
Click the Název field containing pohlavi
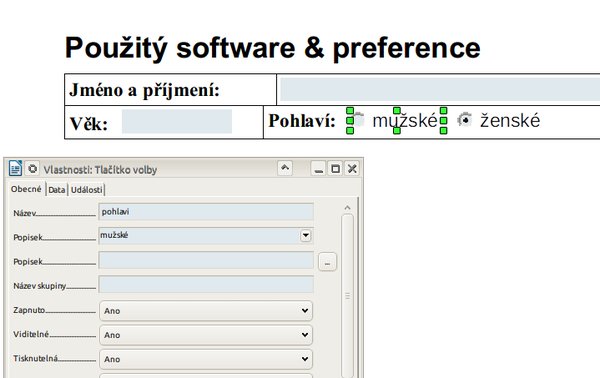[x=206, y=212]
